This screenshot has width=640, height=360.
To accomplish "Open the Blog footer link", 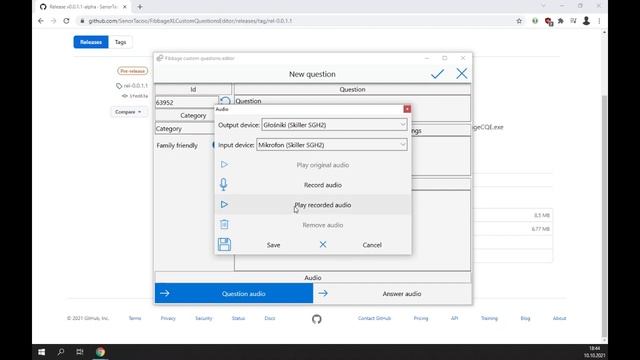I will pyautogui.click(x=525, y=318).
